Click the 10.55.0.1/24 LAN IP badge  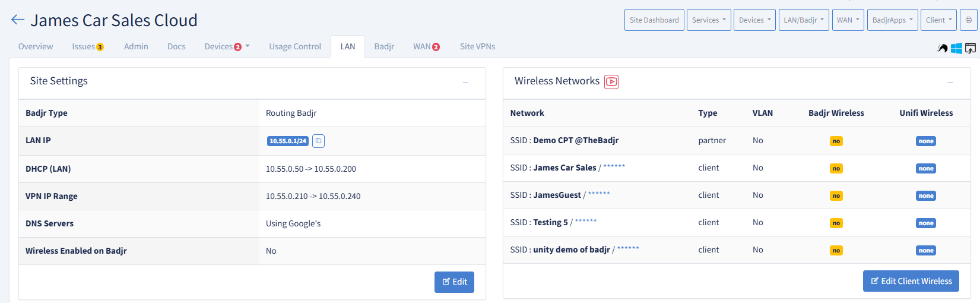(288, 141)
